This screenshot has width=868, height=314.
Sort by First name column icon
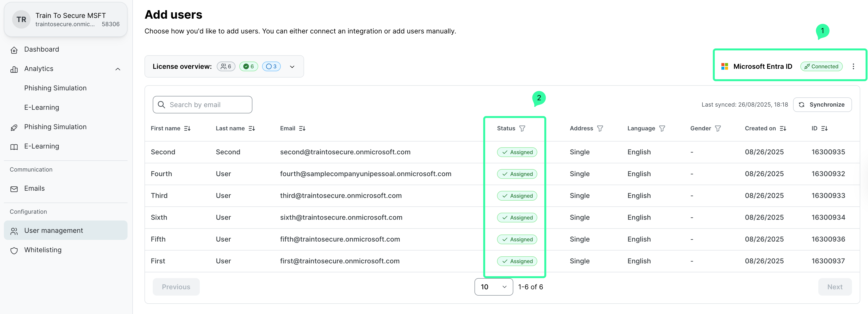187,129
